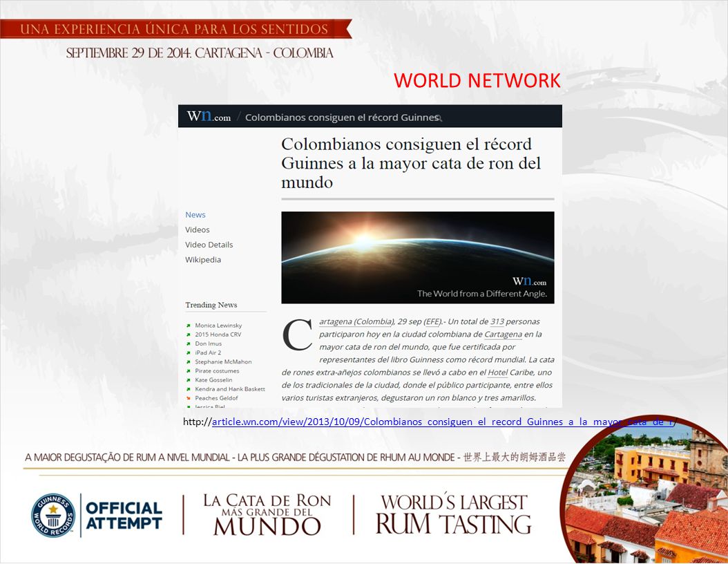Click the Guinness World Records logo badge

(x=53, y=515)
